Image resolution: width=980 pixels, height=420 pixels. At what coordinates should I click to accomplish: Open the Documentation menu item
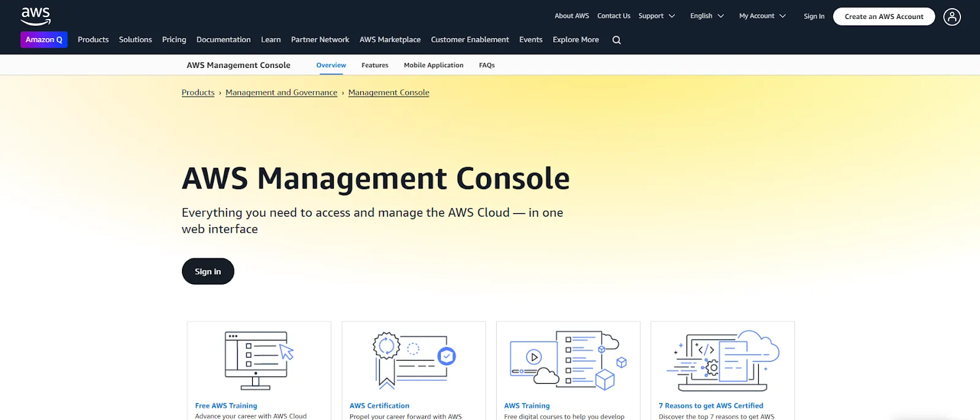pos(224,40)
